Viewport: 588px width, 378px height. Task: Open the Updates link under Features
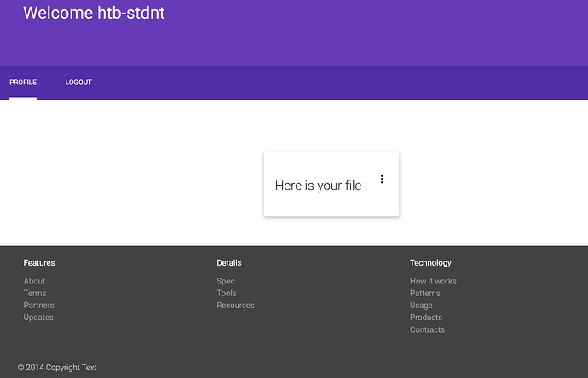coord(38,317)
